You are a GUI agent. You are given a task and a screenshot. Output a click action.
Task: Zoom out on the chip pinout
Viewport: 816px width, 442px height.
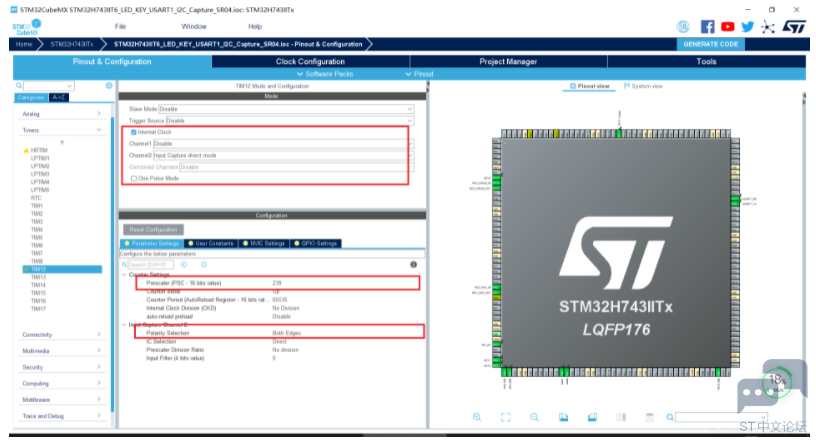tap(534, 417)
